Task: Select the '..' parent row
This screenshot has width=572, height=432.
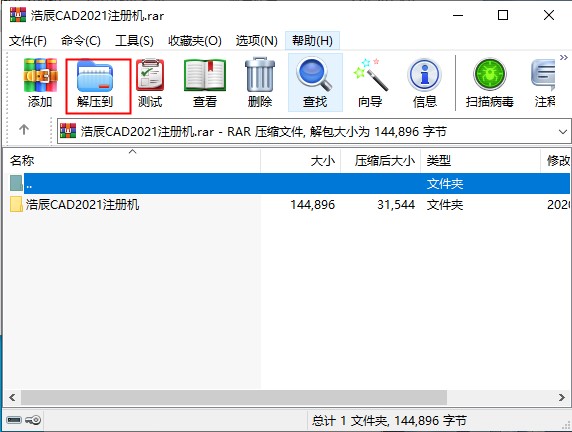Action: click(x=290, y=183)
